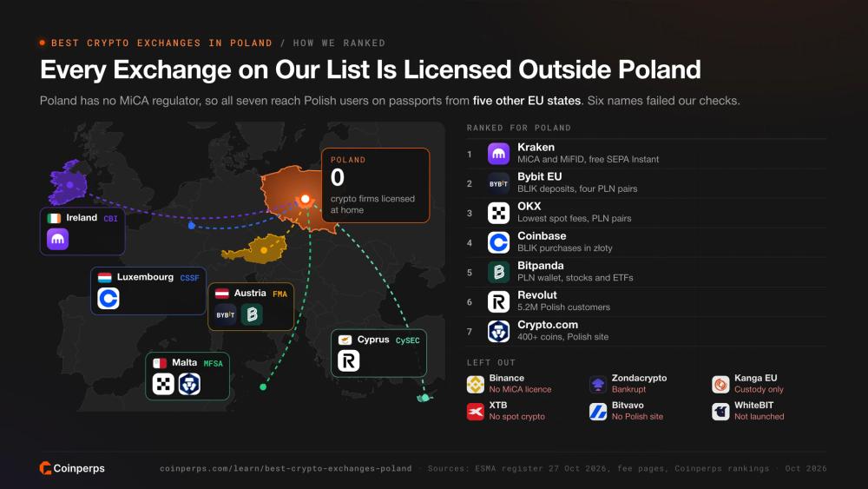Click the 'Kraken' name in the ranked list
The width and height of the screenshot is (868, 489).
pyautogui.click(x=536, y=148)
